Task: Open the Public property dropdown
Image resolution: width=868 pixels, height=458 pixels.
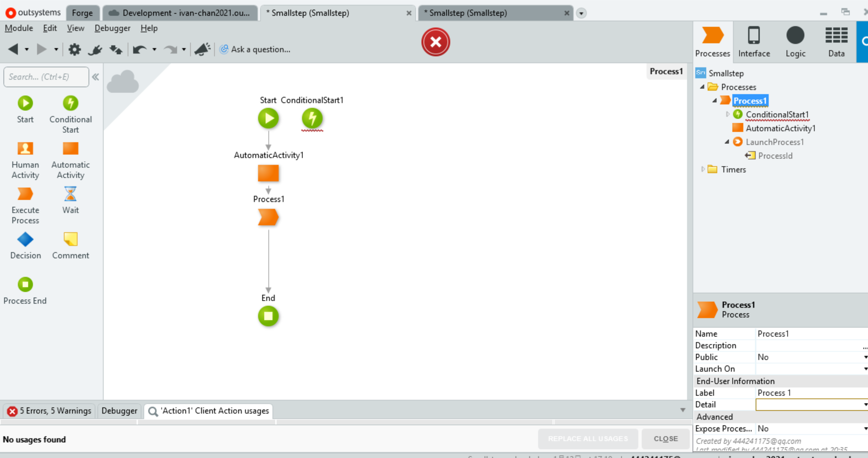Action: tap(865, 357)
